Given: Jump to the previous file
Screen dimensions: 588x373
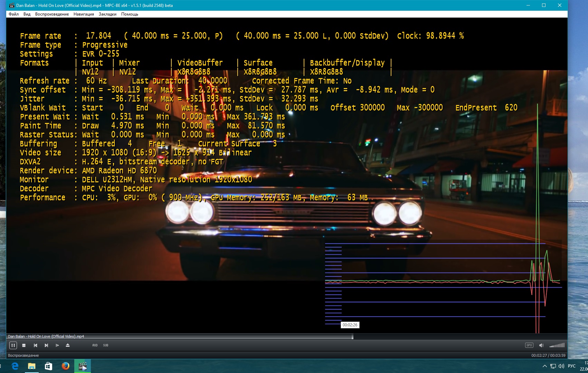Looking at the screenshot, I should 35,345.
